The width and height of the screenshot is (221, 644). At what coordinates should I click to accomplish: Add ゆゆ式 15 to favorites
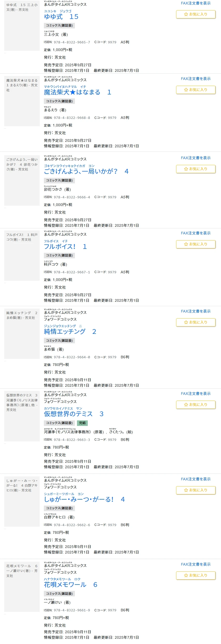[x=196, y=14]
